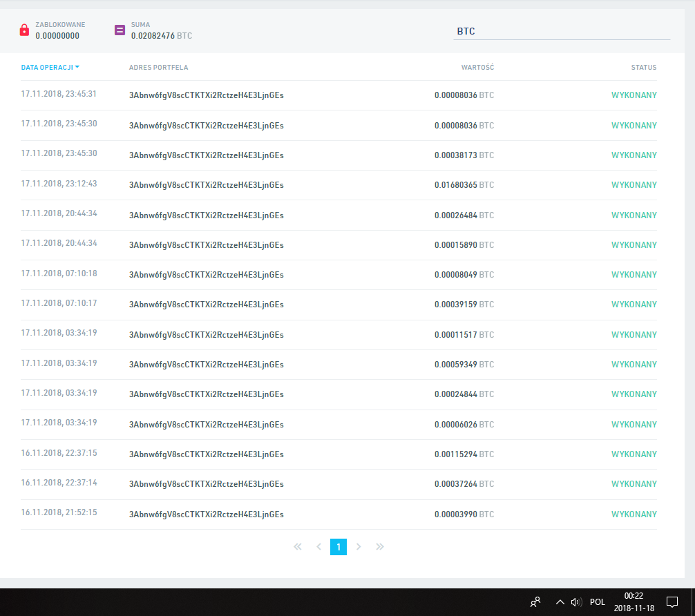Screen dimensions: 695x616
Task: Click the taskbar volume speaker icon
Action: pos(576,601)
